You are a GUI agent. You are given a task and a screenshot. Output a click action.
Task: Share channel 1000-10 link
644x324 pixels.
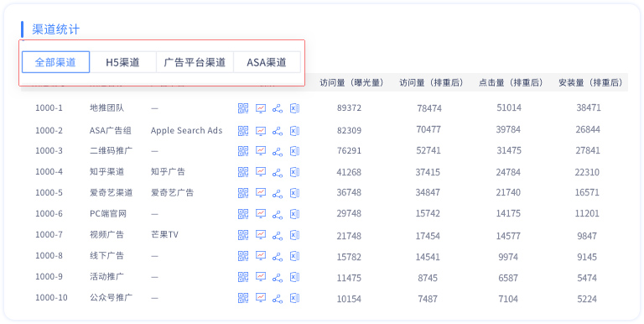click(278, 298)
